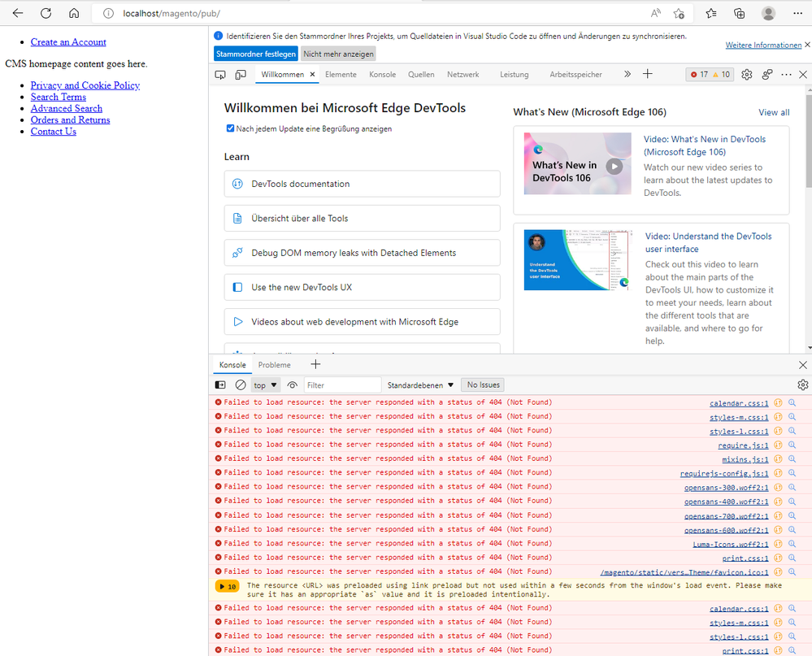The image size is (812, 656).
Task: Click the browser refresh icon
Action: (x=46, y=14)
